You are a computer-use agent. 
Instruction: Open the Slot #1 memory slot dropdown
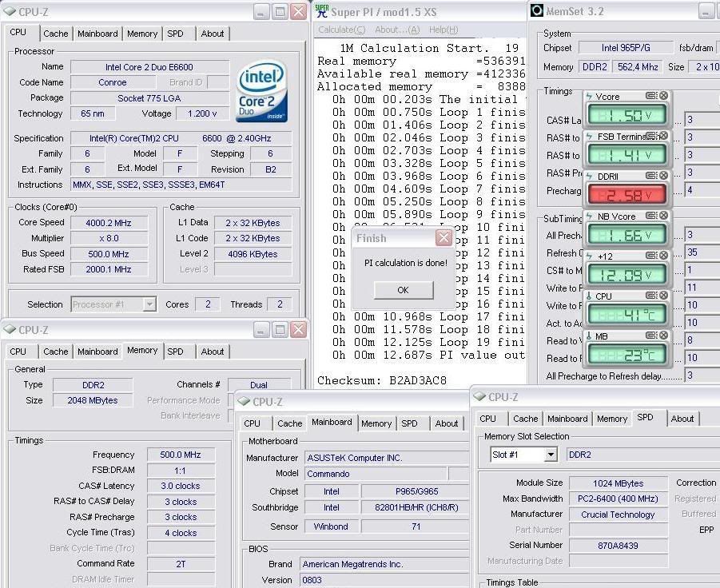click(x=551, y=455)
